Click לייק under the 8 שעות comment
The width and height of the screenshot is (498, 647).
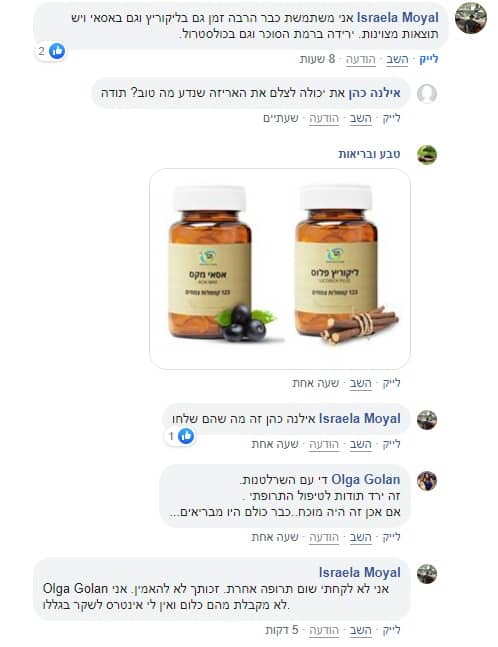click(x=429, y=59)
